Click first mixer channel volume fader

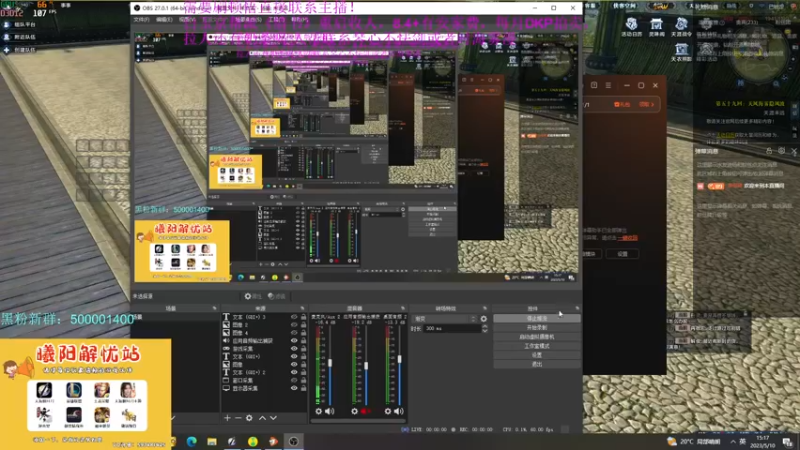(x=330, y=363)
